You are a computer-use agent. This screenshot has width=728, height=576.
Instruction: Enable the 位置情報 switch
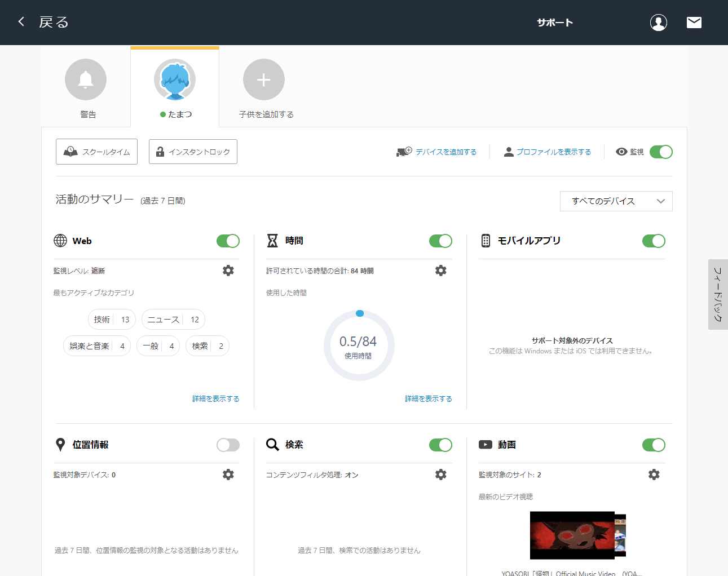(x=228, y=445)
